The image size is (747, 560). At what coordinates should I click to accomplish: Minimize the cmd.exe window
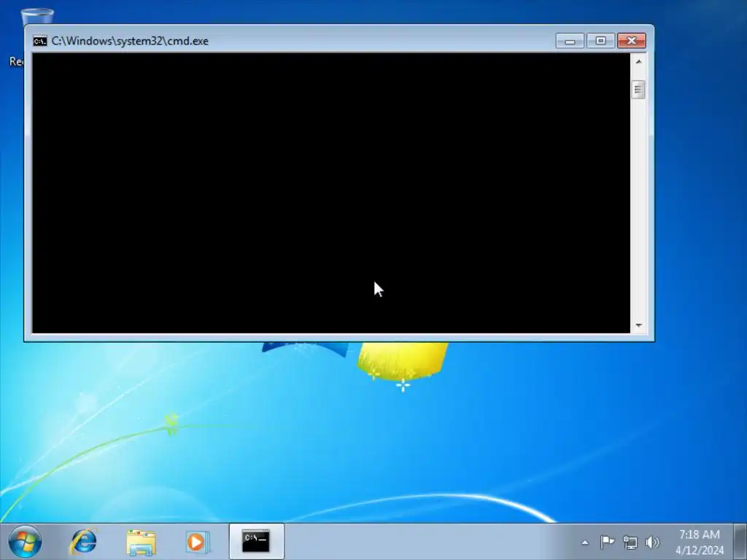coord(570,41)
